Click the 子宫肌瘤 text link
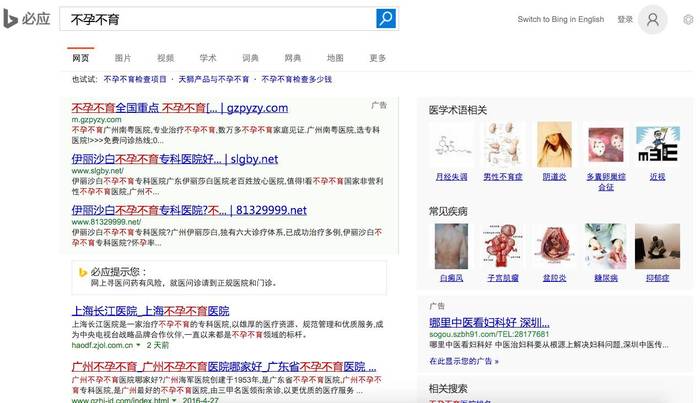This screenshot has height=403, width=700. click(503, 278)
